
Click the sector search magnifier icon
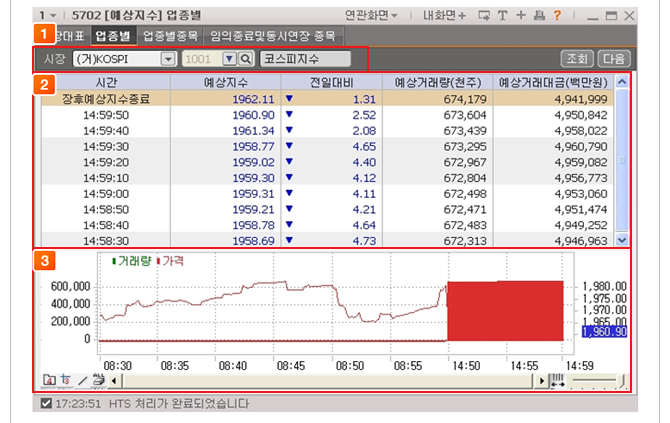[246, 59]
